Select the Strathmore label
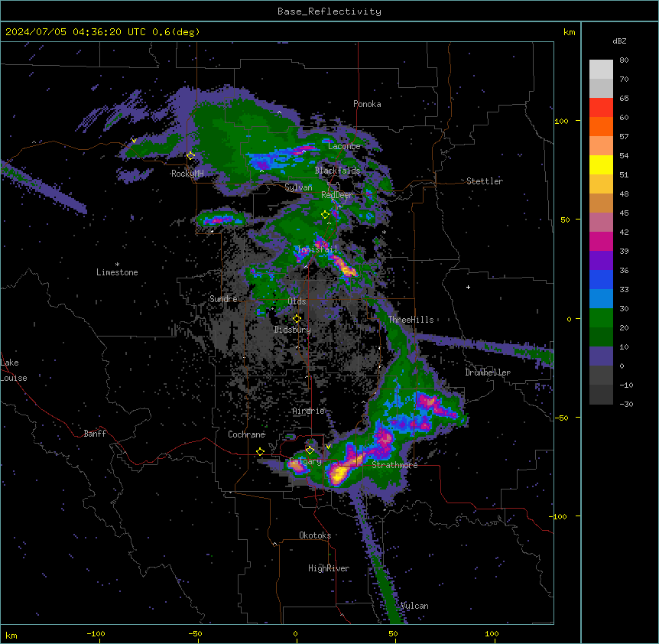Viewport: 659px width, 644px height. pyautogui.click(x=394, y=465)
